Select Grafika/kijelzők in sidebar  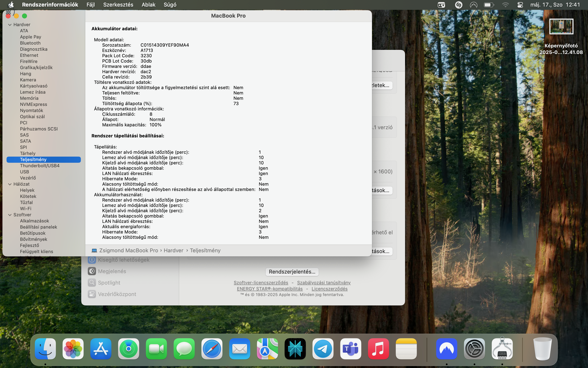36,68
